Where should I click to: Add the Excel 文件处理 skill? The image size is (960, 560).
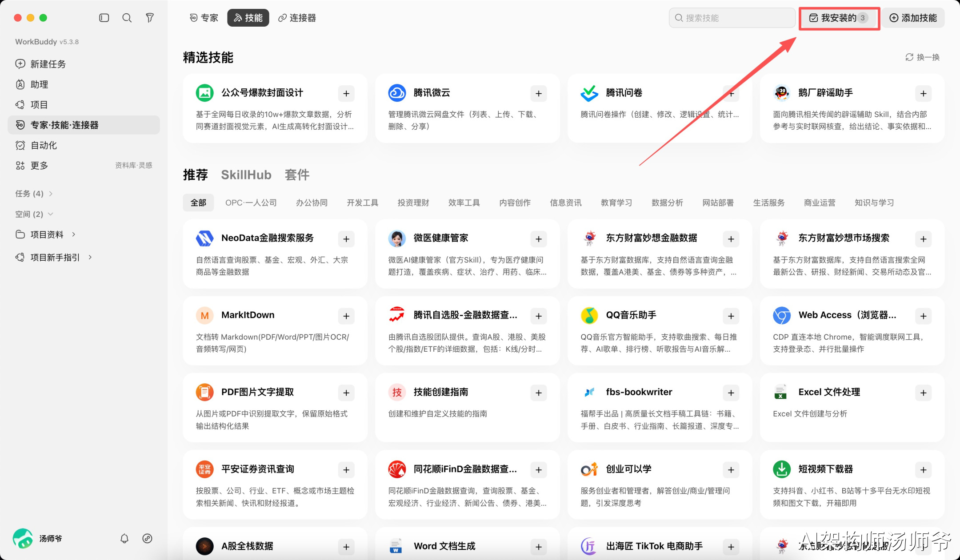coord(924,393)
